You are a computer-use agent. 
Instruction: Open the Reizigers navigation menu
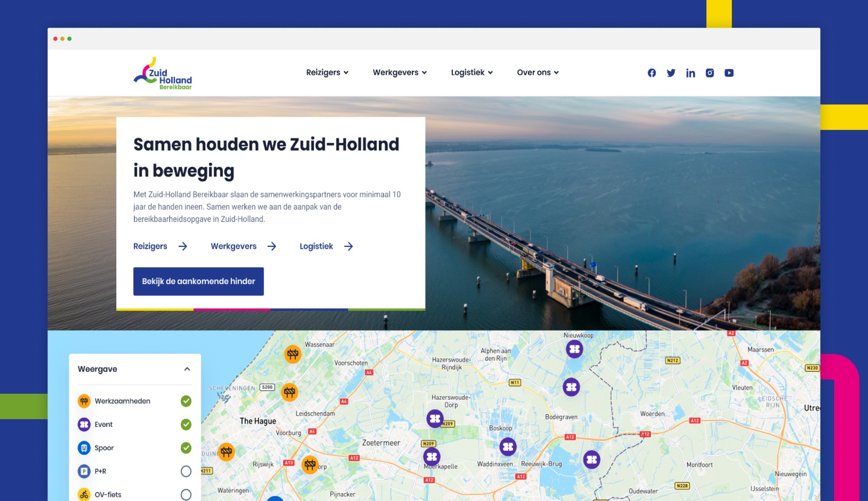(327, 72)
